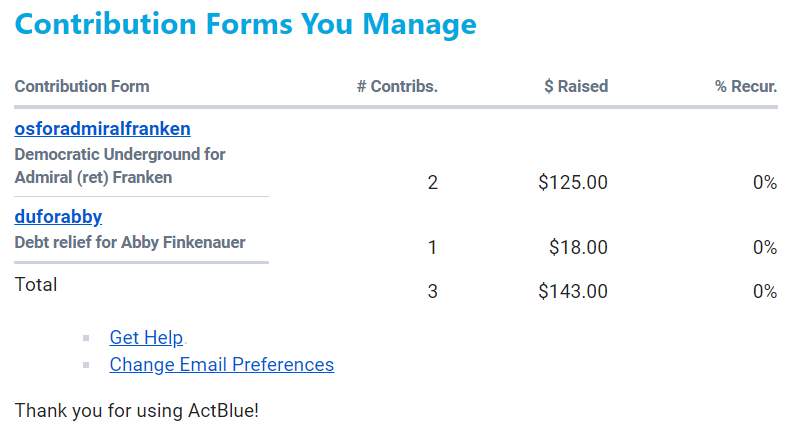Click the Get Help link
The height and width of the screenshot is (429, 800).
coord(146,337)
